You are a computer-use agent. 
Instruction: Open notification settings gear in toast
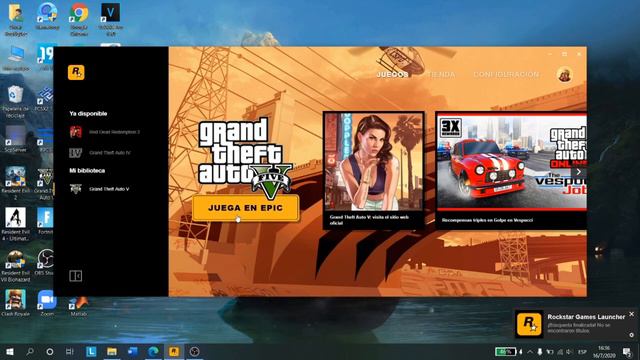(631, 335)
